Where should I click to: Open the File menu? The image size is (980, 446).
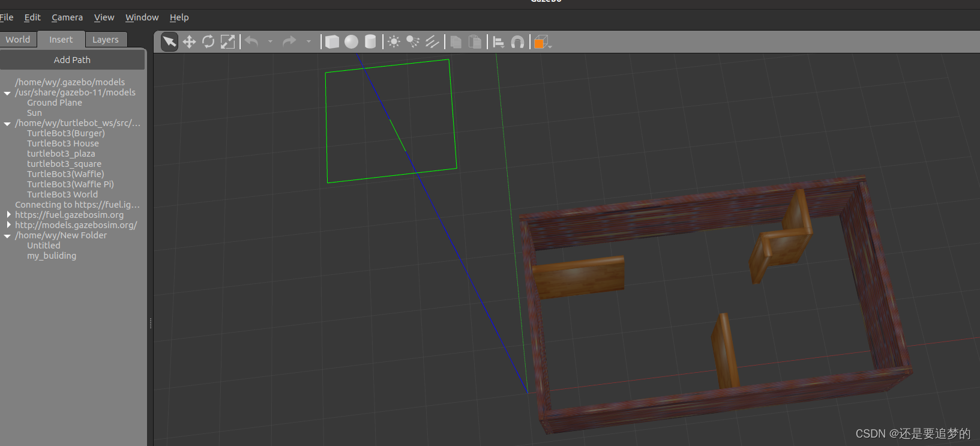click(7, 17)
